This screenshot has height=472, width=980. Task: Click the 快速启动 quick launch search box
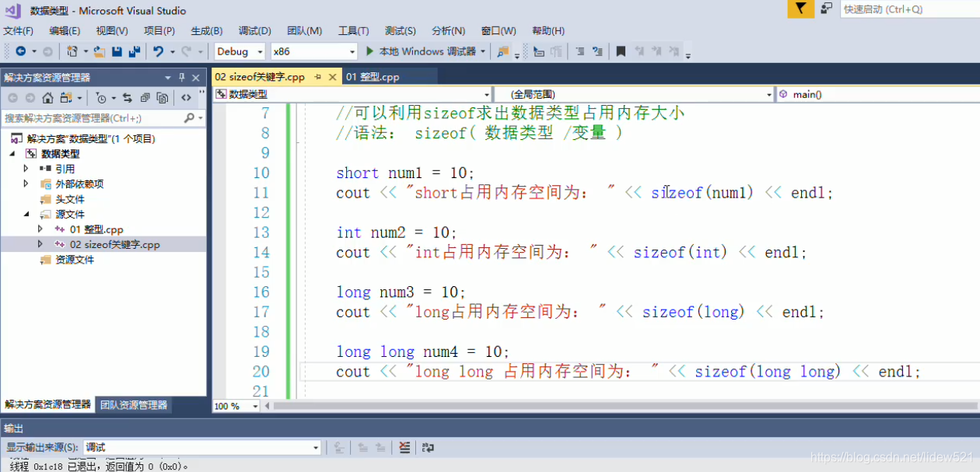coord(910,9)
